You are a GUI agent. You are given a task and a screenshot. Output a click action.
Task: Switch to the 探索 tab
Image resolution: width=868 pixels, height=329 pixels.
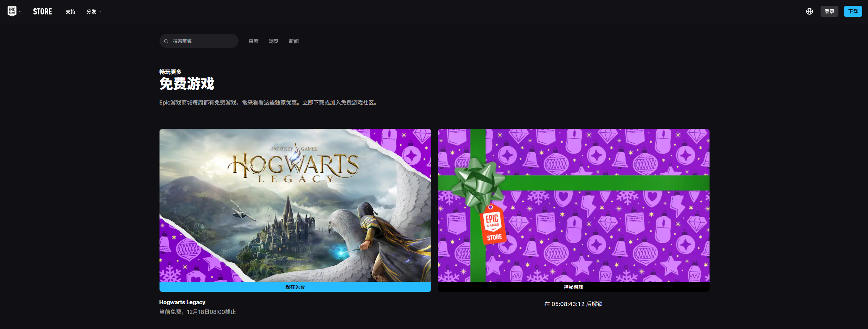253,41
